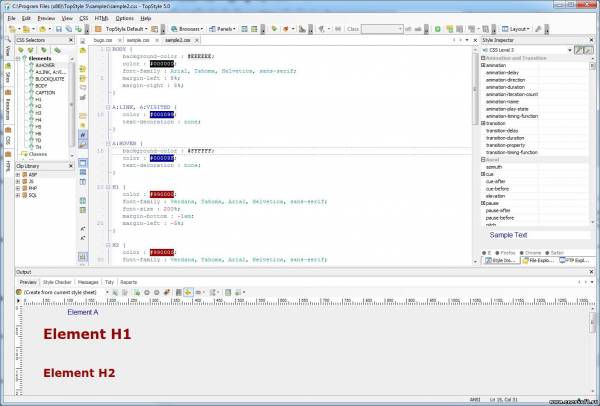This screenshot has width=600, height=406.
Task: Click the #990000 swatch in H1 rule
Action: tap(162, 194)
